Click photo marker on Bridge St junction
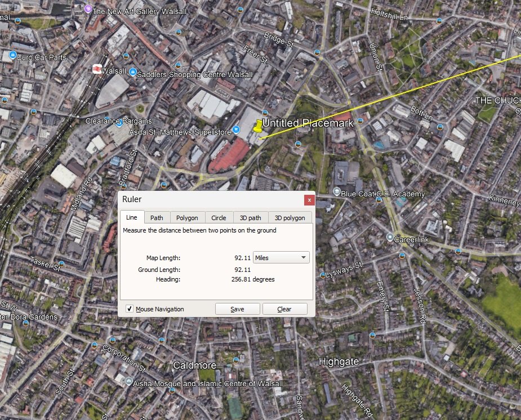 [317, 52]
